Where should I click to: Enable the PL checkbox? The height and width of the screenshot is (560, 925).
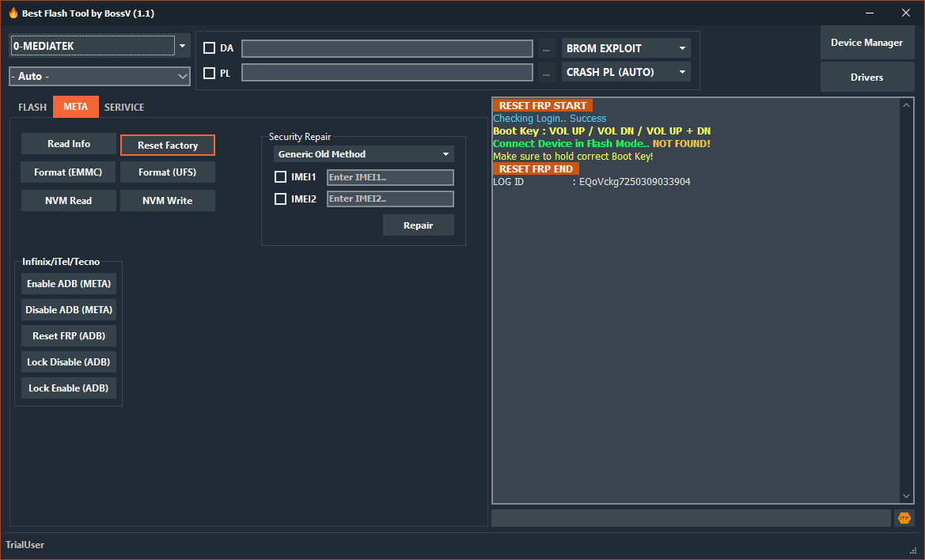pos(210,72)
